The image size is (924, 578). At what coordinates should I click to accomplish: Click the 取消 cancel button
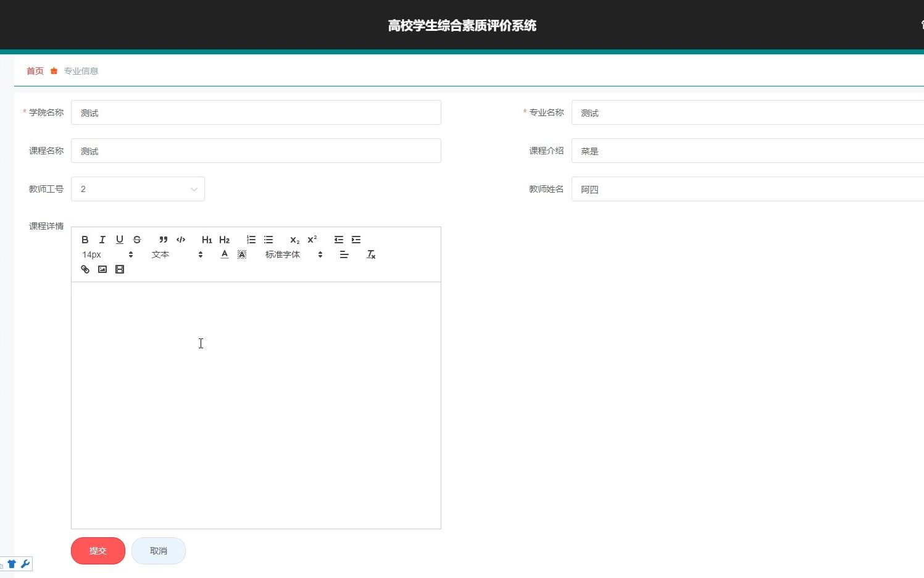[159, 551]
